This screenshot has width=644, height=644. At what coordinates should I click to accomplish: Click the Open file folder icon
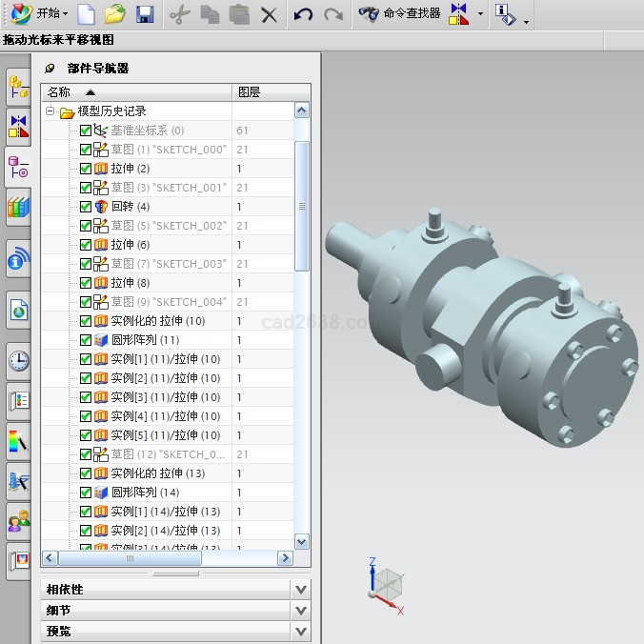coord(115,14)
